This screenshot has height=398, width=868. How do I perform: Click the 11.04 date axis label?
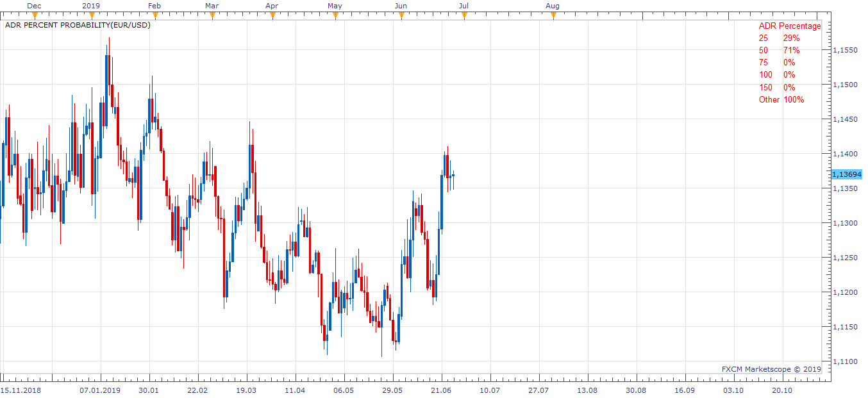click(x=295, y=390)
